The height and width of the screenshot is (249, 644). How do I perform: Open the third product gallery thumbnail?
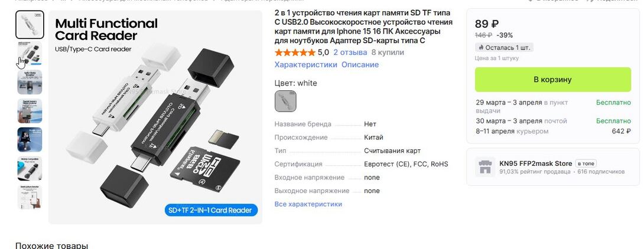coord(30,82)
